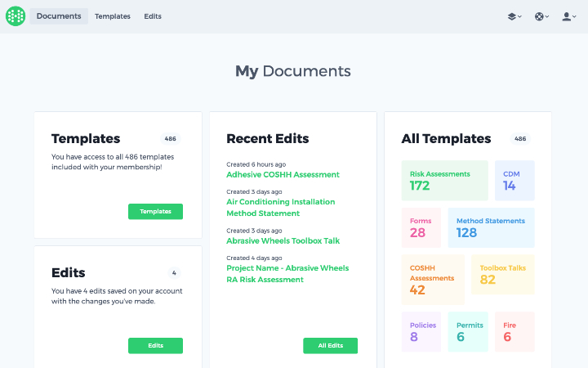Open the Toolbox Talks 82 tile
This screenshot has height=368, width=588.
point(503,275)
